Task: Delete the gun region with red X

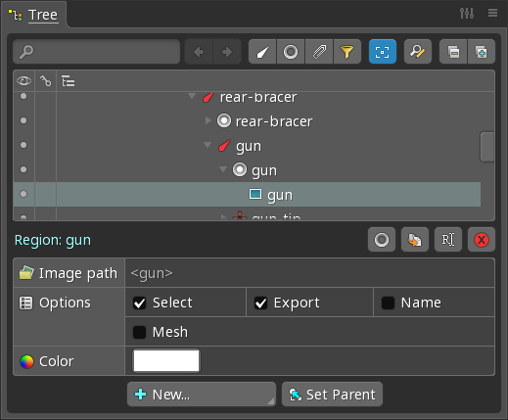Action: (482, 240)
